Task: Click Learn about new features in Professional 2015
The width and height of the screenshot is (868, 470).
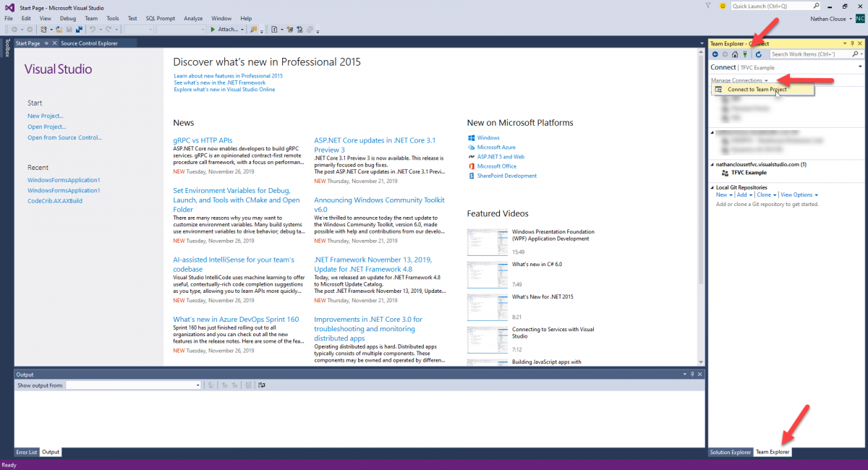Action: (x=229, y=76)
